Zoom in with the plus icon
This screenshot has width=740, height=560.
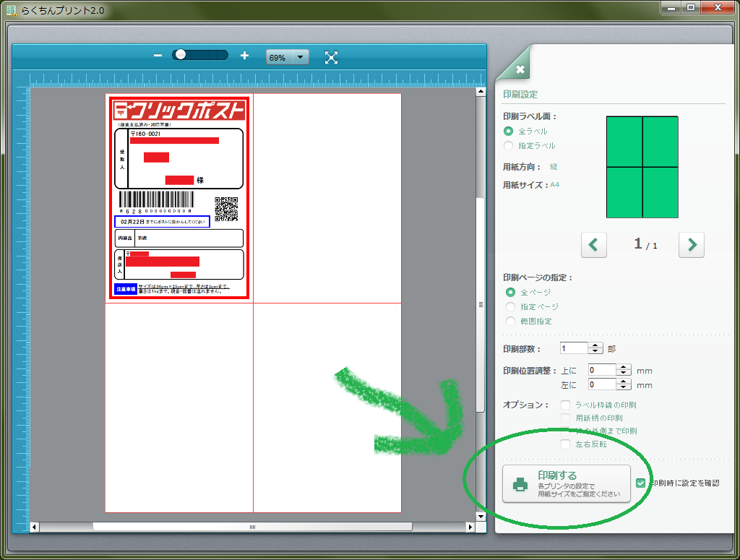244,56
